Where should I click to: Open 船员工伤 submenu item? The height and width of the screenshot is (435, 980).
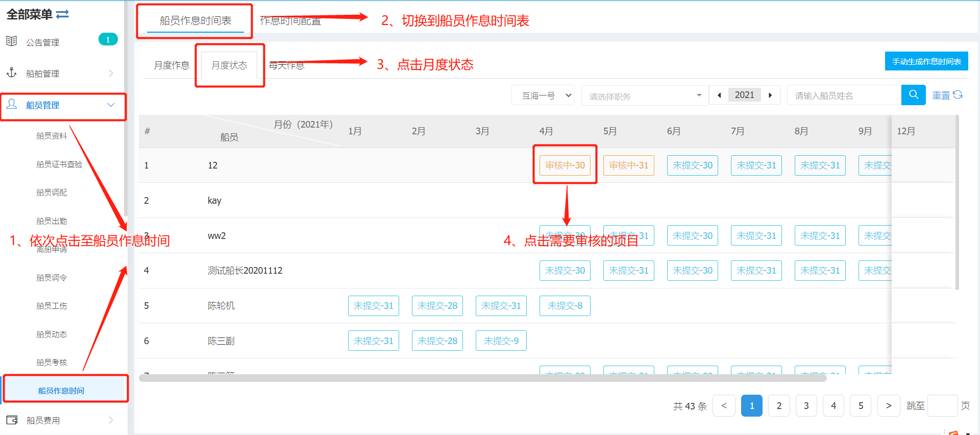pyautogui.click(x=52, y=305)
